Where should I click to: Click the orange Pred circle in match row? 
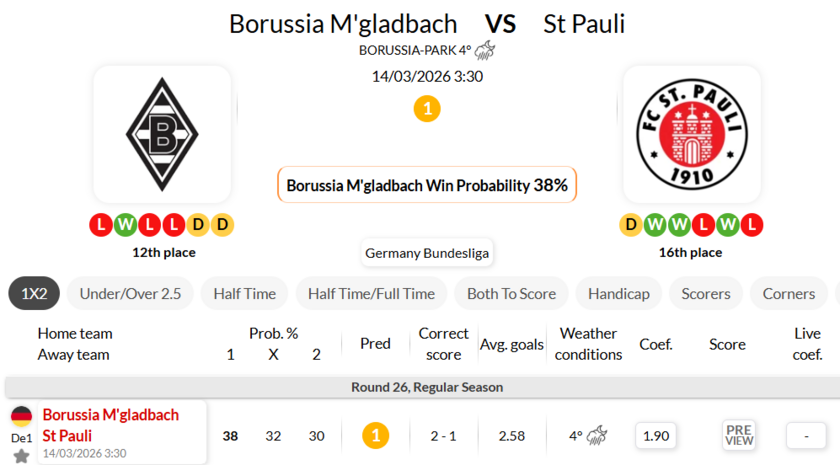click(x=375, y=436)
